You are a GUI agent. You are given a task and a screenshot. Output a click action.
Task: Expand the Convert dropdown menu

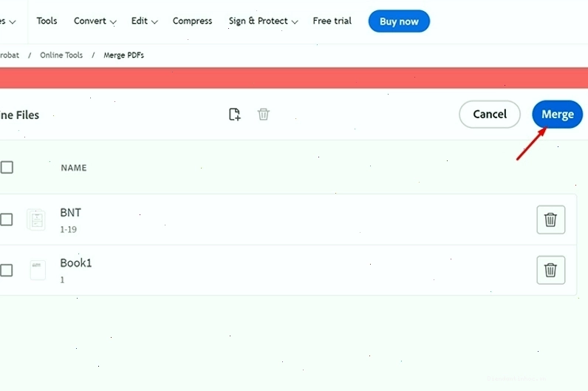[x=95, y=21]
